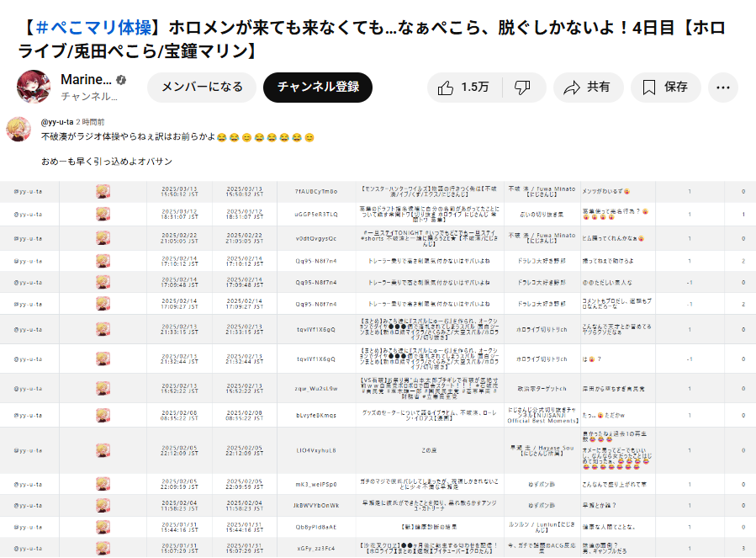Open the #ぺこマリ体操 hashtag link

pyautogui.click(x=94, y=28)
